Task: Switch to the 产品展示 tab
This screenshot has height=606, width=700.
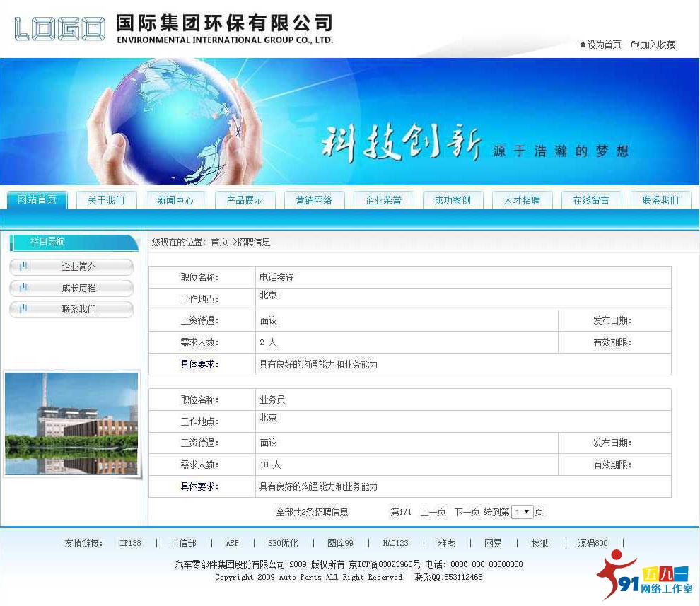Action: (x=245, y=200)
